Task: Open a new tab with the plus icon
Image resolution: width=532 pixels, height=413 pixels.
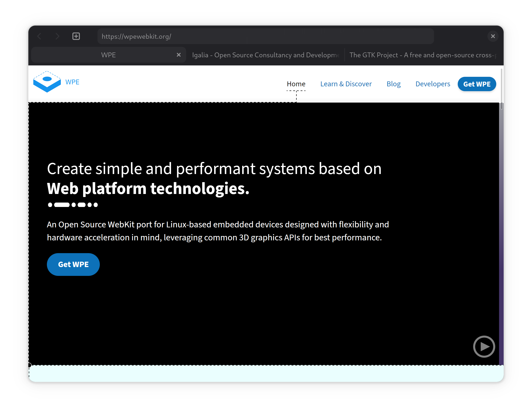Action: click(x=76, y=36)
